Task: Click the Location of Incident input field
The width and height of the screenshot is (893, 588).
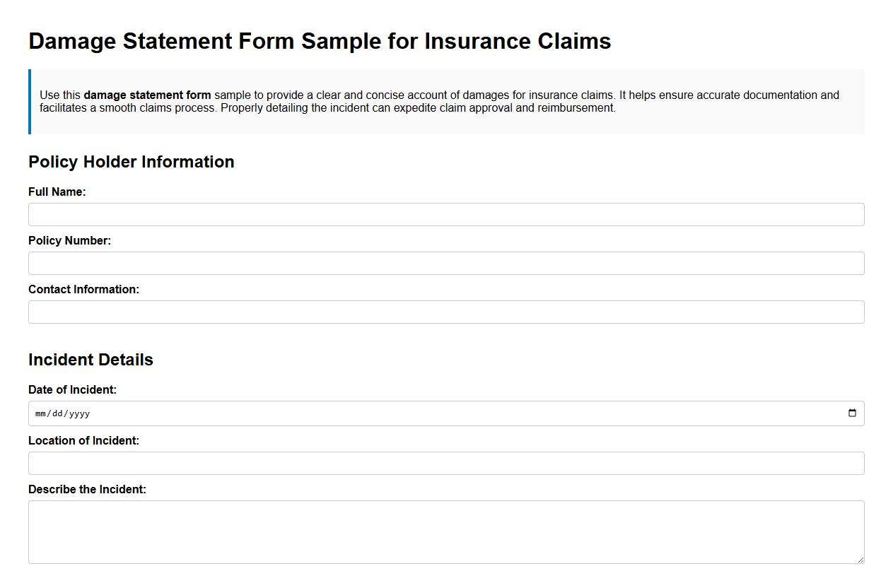Action: (x=446, y=463)
